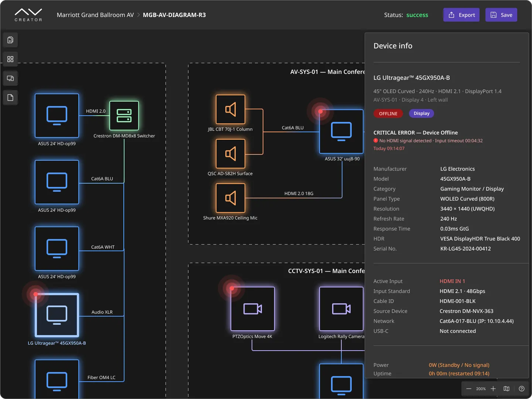The image size is (532, 399).
Task: Click the Cat6A-017-BLU network value
Action: point(477,321)
